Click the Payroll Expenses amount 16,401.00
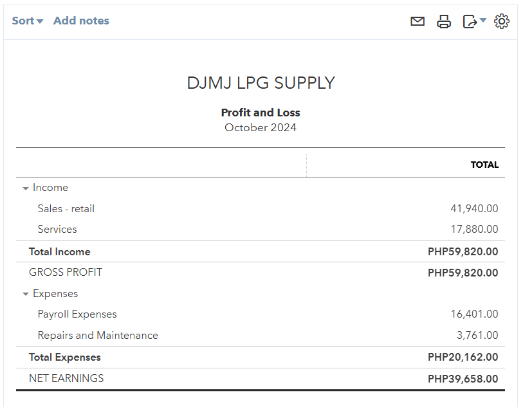 474,314
